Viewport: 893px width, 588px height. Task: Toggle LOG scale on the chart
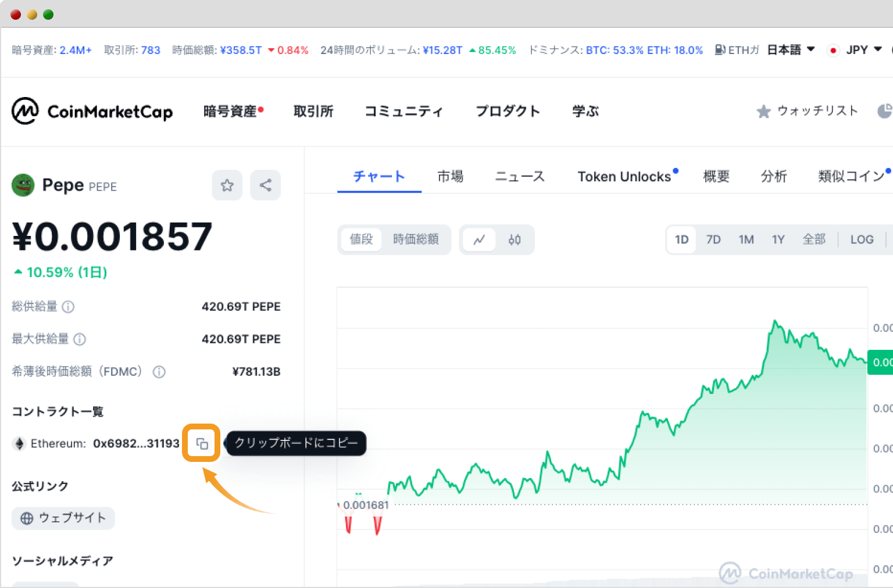pos(862,239)
